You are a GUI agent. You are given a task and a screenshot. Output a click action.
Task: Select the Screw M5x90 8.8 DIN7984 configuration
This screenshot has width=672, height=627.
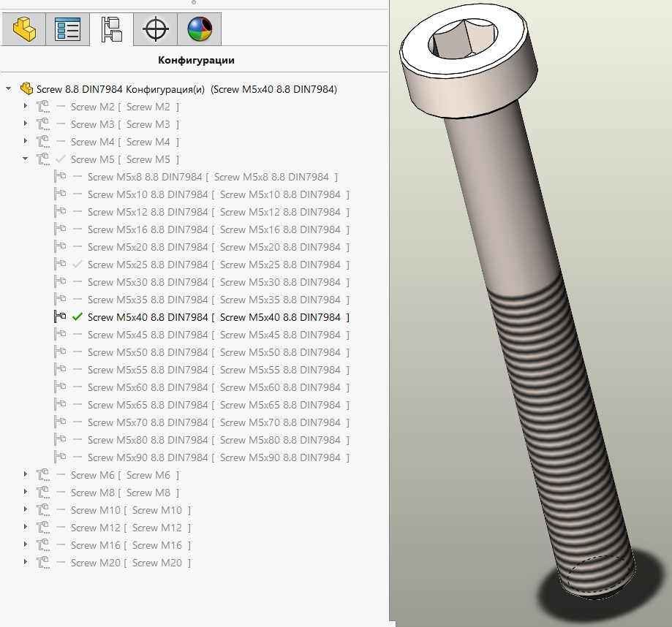[x=148, y=457]
